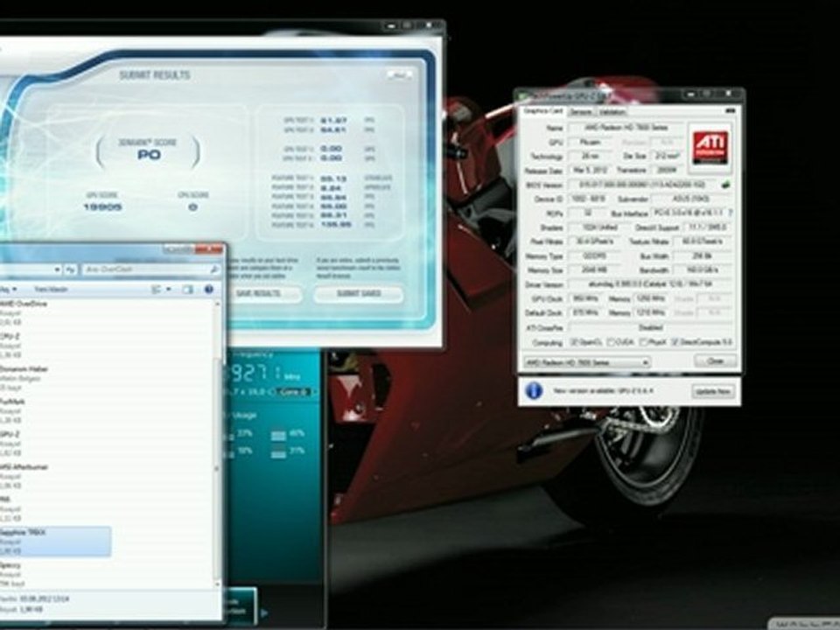
Task: Click the play arrow in the teal panel
Action: (x=264, y=612)
